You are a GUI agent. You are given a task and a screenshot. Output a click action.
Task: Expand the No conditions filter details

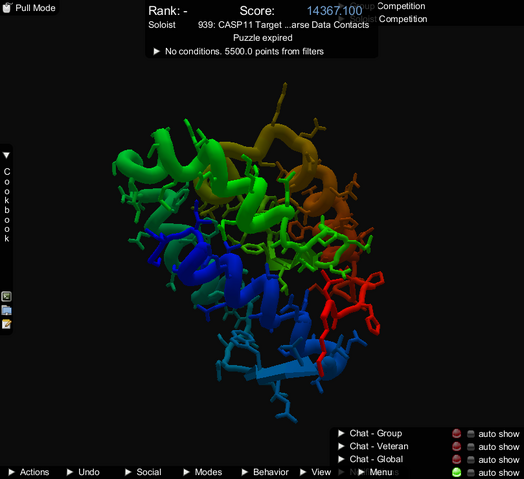click(156, 51)
